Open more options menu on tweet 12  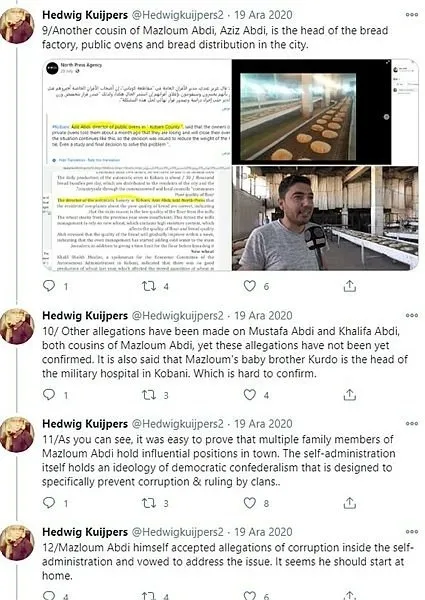(x=412, y=532)
